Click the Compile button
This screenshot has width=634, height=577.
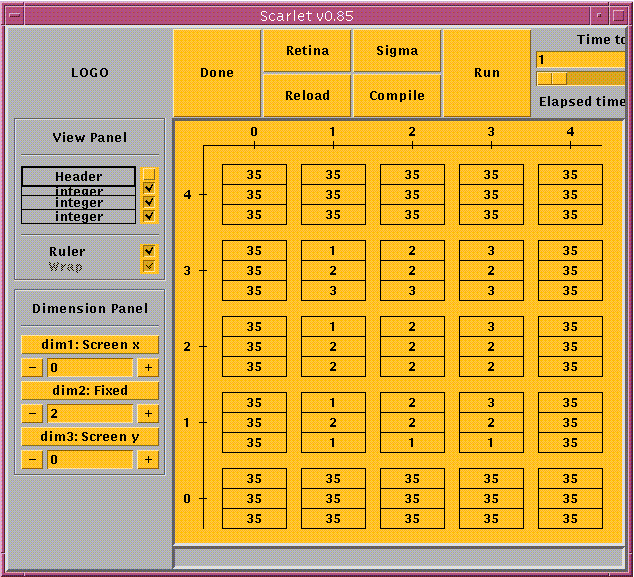(x=397, y=95)
